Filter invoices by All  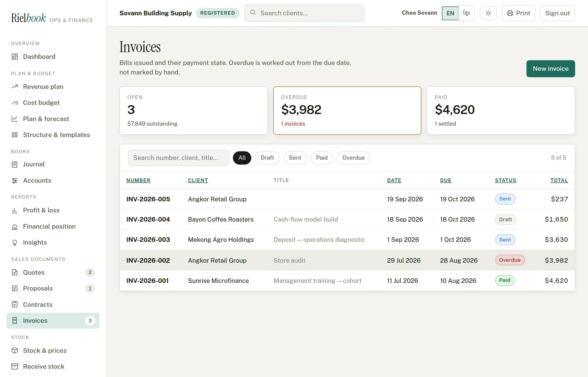tap(242, 158)
